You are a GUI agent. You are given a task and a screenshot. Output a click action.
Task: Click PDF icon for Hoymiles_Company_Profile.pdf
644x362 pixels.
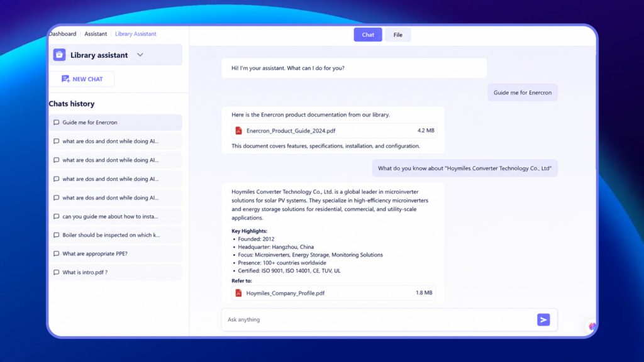click(x=238, y=293)
